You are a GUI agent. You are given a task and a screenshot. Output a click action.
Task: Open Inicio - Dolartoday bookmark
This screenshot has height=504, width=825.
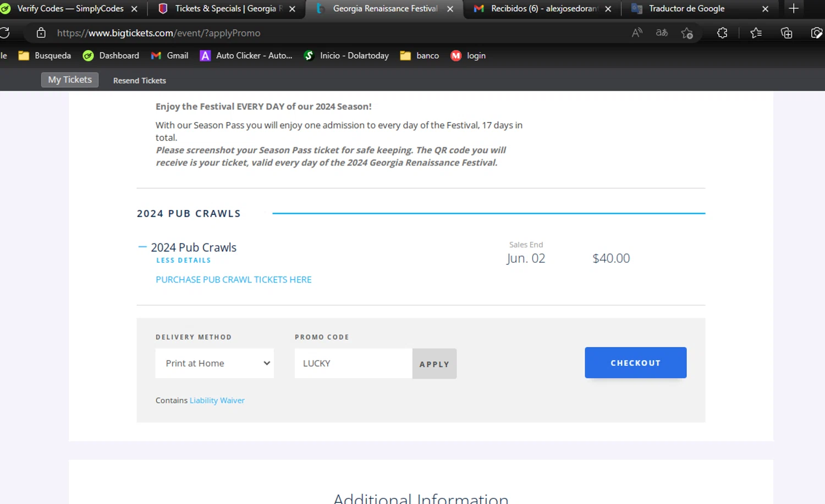point(346,56)
